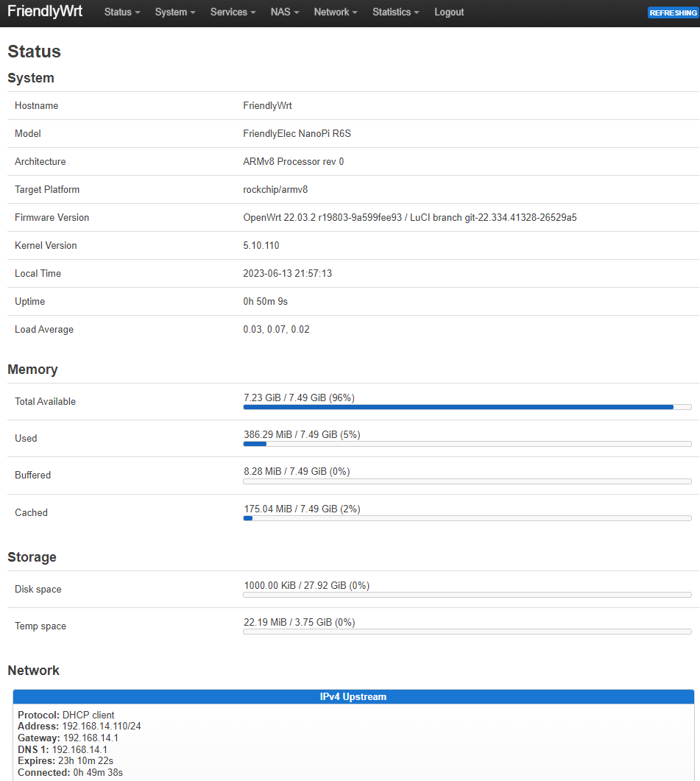Click the FriendlyWrt brand logo link

(x=45, y=12)
